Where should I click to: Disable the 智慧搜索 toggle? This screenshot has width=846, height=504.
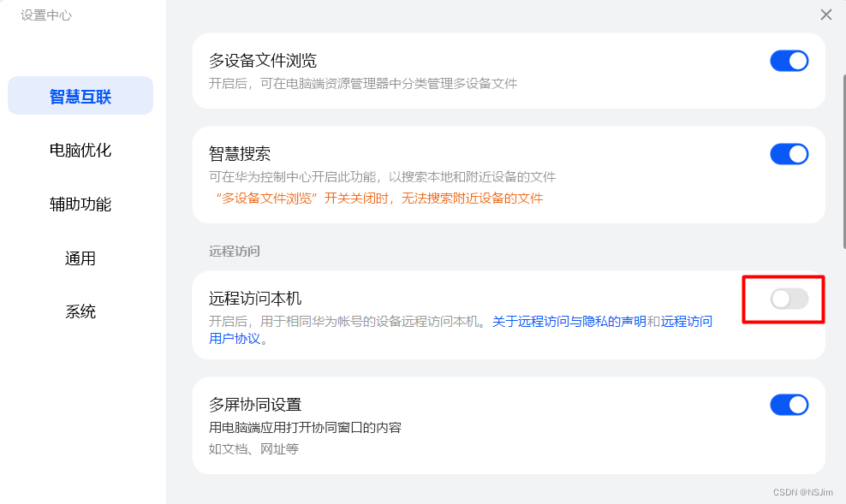pos(789,154)
